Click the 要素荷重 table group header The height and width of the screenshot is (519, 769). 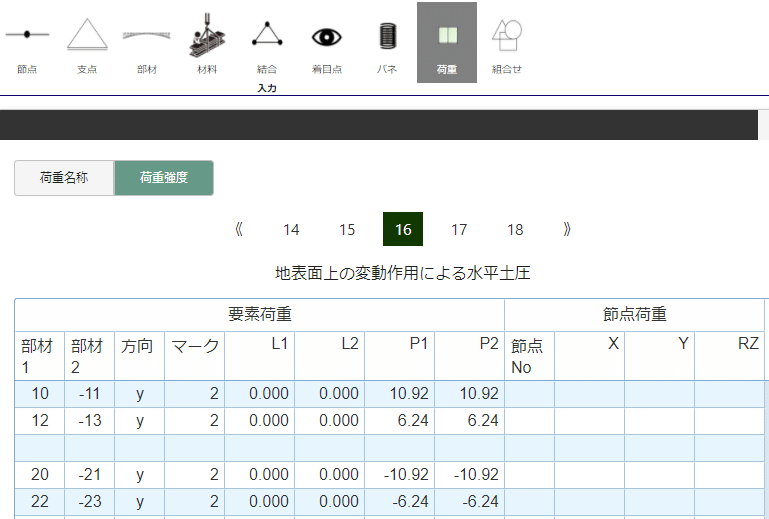click(x=259, y=314)
